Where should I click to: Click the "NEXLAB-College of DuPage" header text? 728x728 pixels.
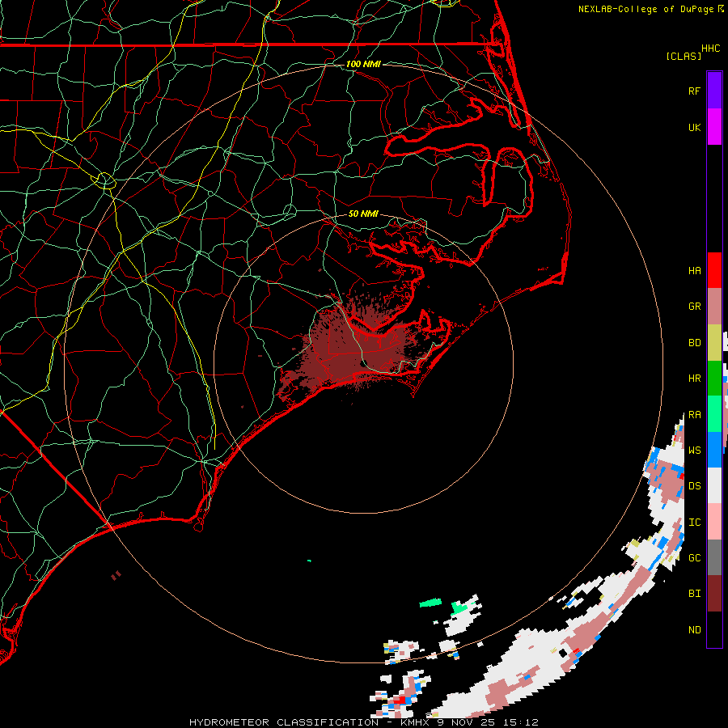pyautogui.click(x=645, y=9)
